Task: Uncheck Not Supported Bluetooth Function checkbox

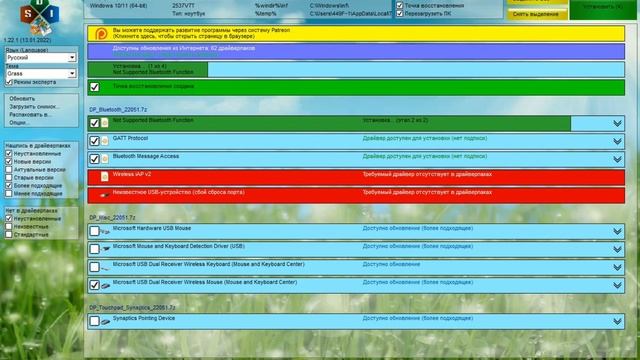Action: point(94,123)
